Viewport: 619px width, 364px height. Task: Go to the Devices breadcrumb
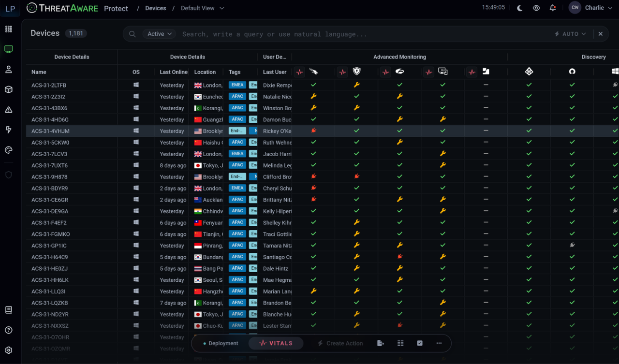click(156, 8)
